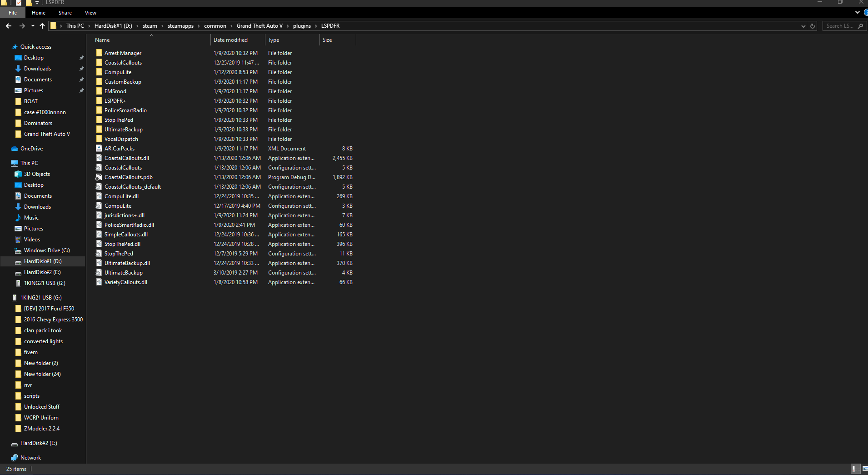
Task: Navigate to steamapps in the breadcrumb
Action: (180, 26)
